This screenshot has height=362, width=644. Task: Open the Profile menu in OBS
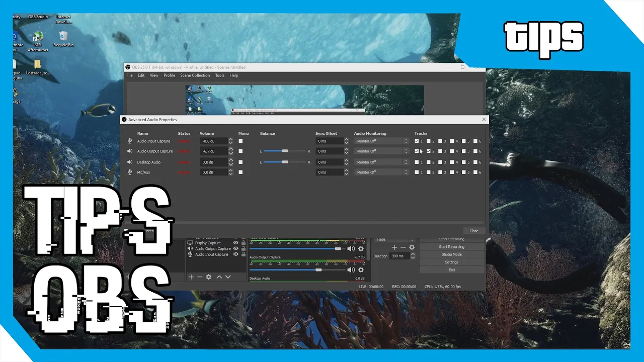pos(169,75)
